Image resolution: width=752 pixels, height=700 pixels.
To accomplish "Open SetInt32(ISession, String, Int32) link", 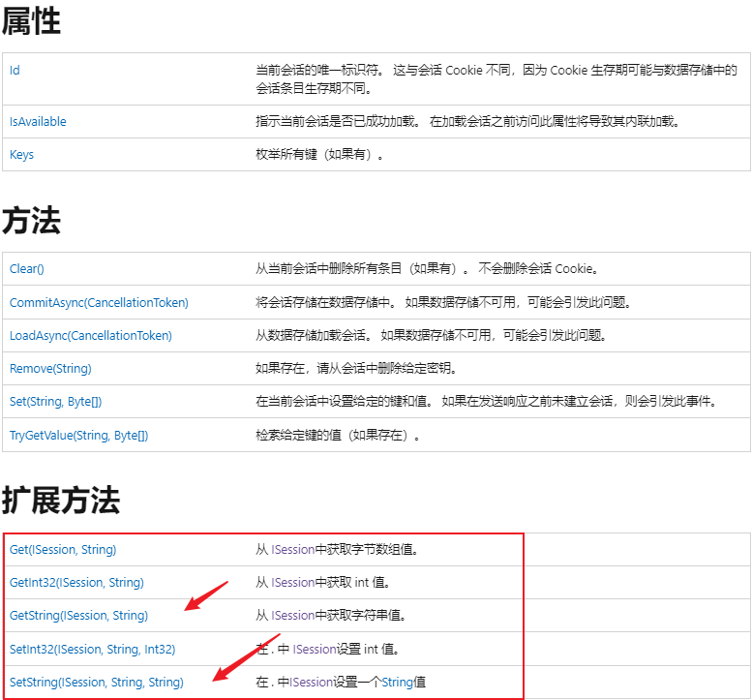I will pyautogui.click(x=93, y=650).
